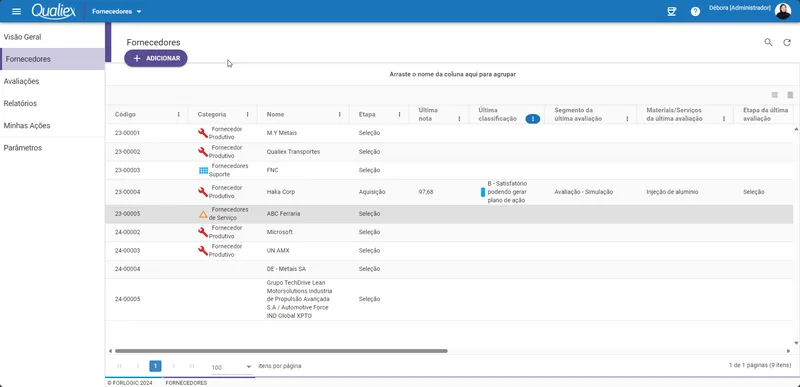Click wrench icon for Microsoft row
800x387 pixels.
coord(203,232)
